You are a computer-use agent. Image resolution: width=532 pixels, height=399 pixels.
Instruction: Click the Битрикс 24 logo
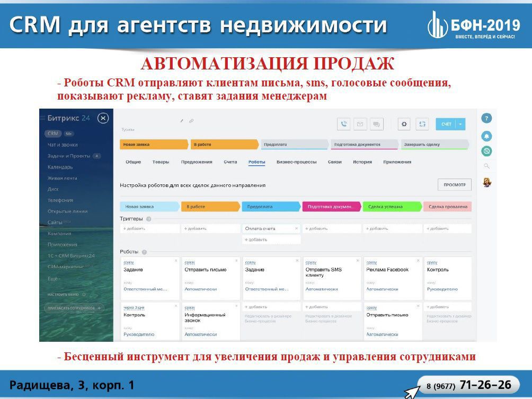point(68,118)
